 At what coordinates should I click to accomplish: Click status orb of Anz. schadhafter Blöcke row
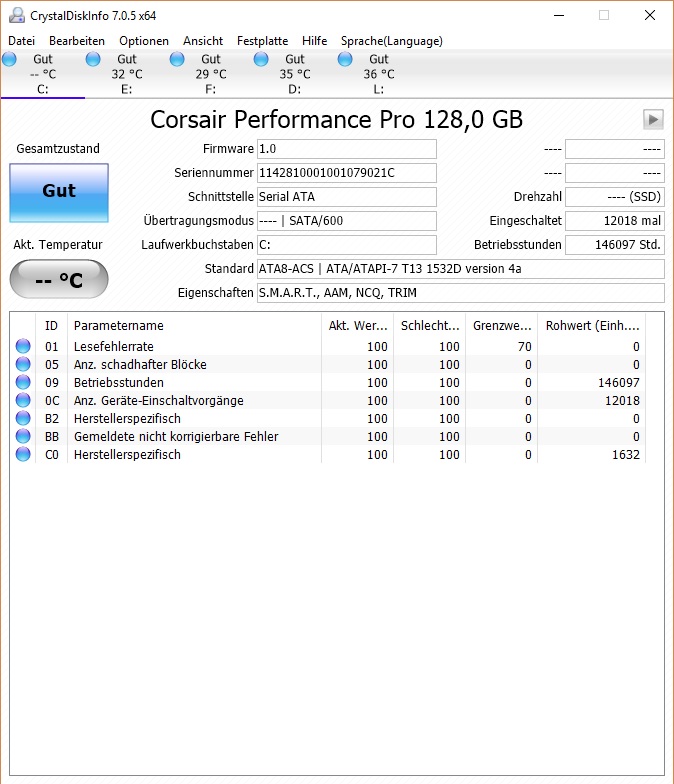23,364
